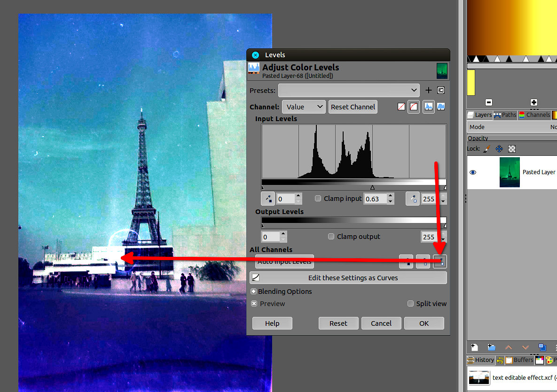Click the high output level field 255

(x=430, y=237)
